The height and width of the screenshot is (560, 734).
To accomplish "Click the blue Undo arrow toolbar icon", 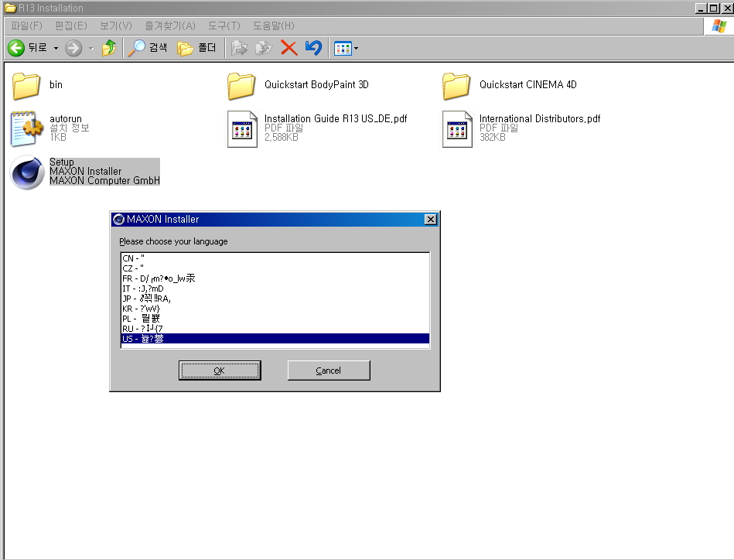I will (x=314, y=48).
